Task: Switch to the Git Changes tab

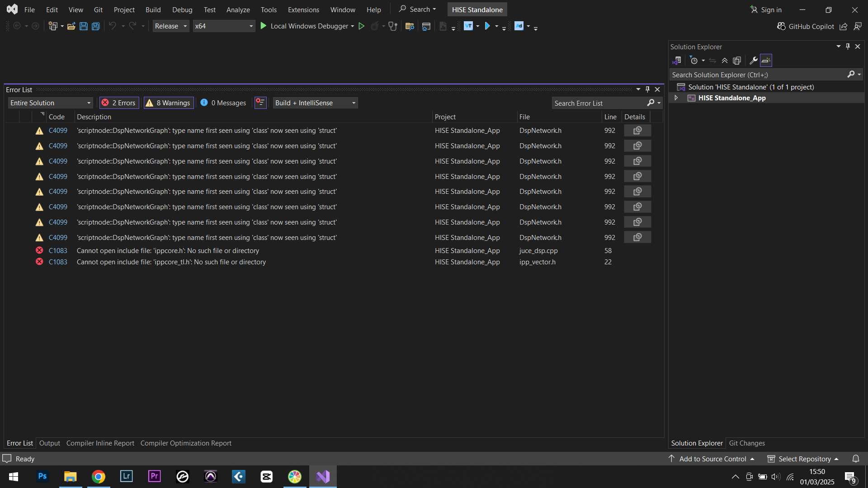Action: pos(747,443)
